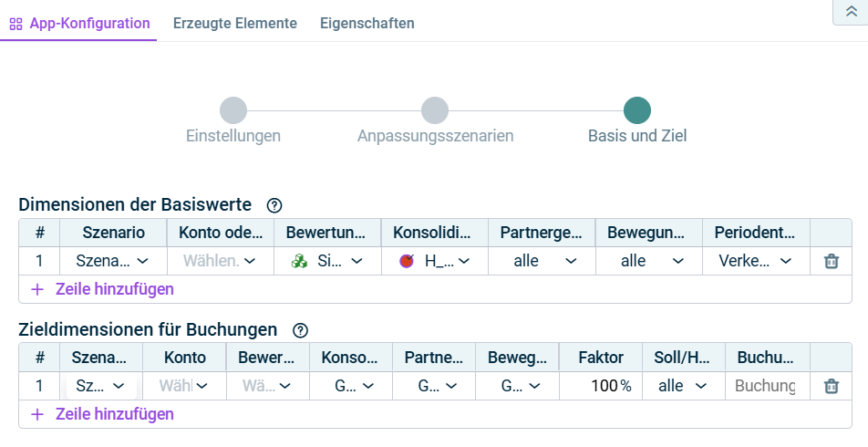
Task: Expand Soll/Haben 'alle' dropdown
Action: point(683,386)
